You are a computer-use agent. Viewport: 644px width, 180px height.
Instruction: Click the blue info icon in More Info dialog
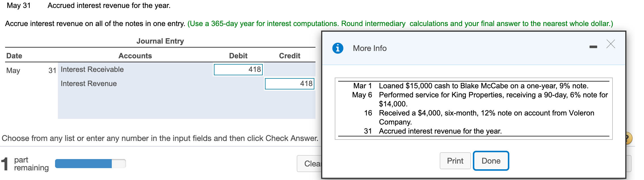pos(337,48)
